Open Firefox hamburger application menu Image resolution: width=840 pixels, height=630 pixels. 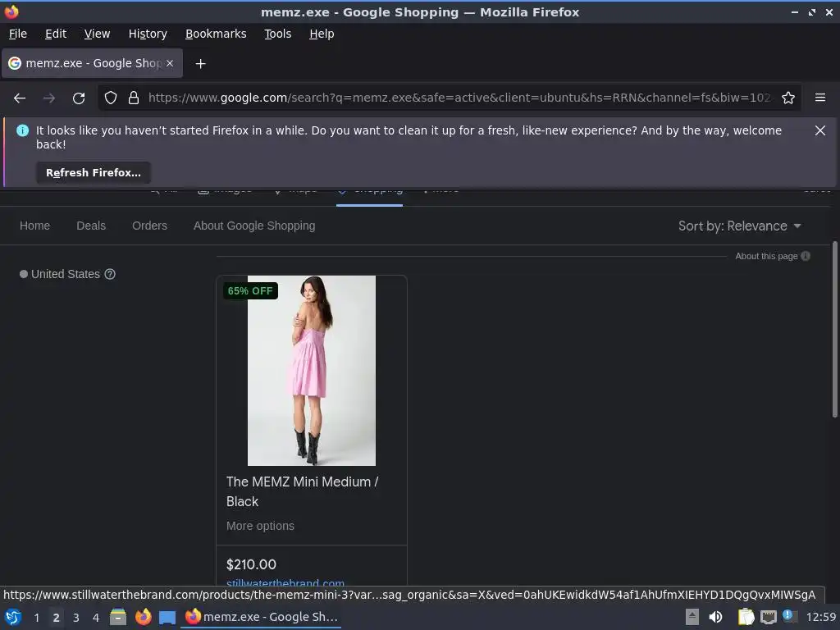820,98
